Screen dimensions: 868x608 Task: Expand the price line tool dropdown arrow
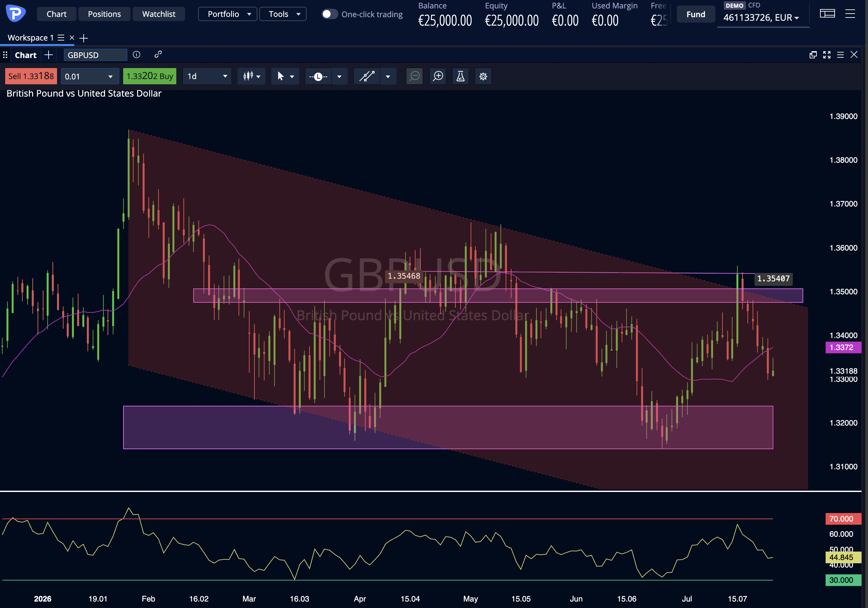click(x=339, y=77)
